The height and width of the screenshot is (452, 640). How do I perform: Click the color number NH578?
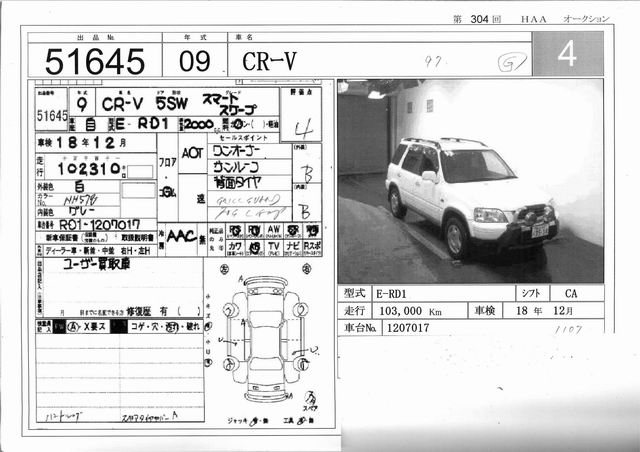[80, 200]
